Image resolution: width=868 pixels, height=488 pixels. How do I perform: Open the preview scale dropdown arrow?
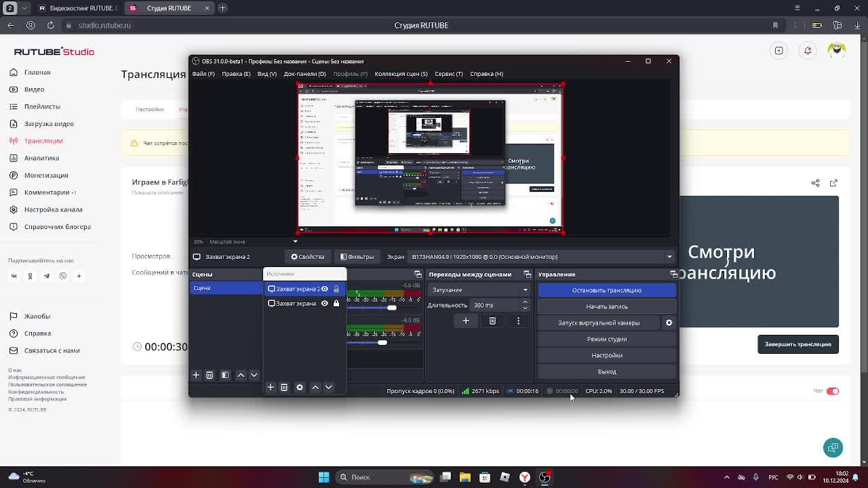click(x=295, y=241)
